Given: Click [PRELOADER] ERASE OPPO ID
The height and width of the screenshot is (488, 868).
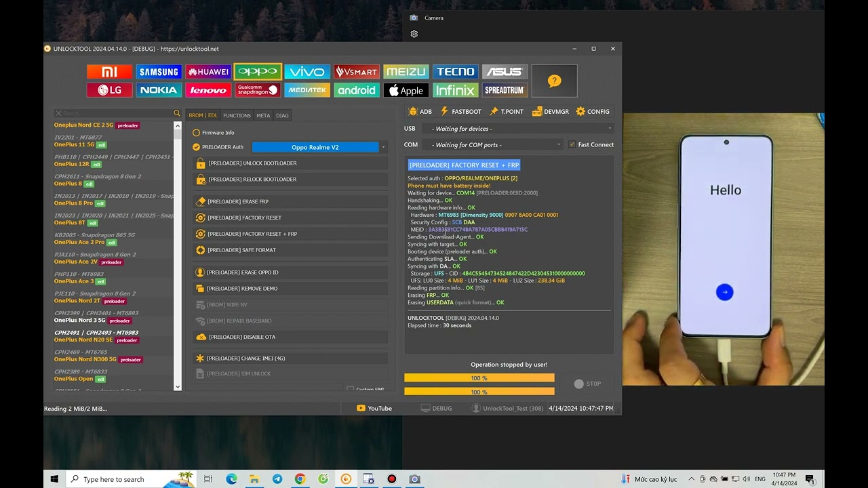Looking at the screenshot, I should click(290, 272).
